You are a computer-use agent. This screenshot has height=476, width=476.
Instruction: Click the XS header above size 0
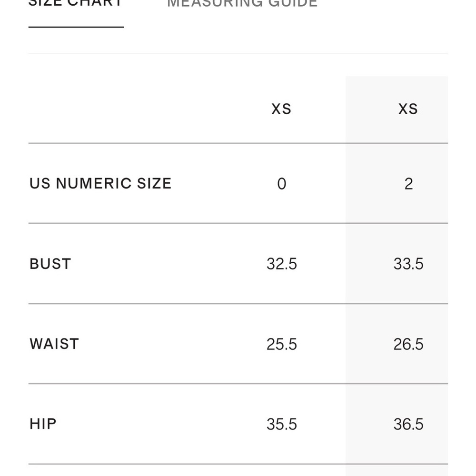pos(281,109)
